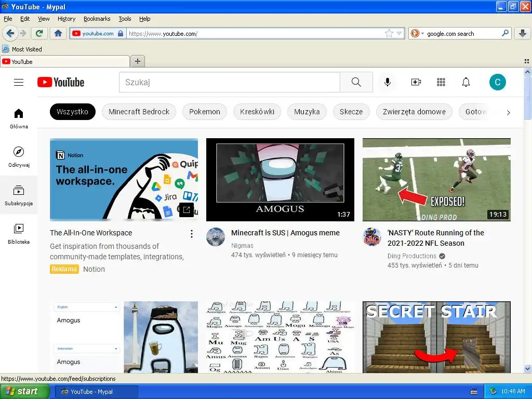This screenshot has height=399, width=532.
Task: Show site identity via padlock icon
Action: point(121,33)
